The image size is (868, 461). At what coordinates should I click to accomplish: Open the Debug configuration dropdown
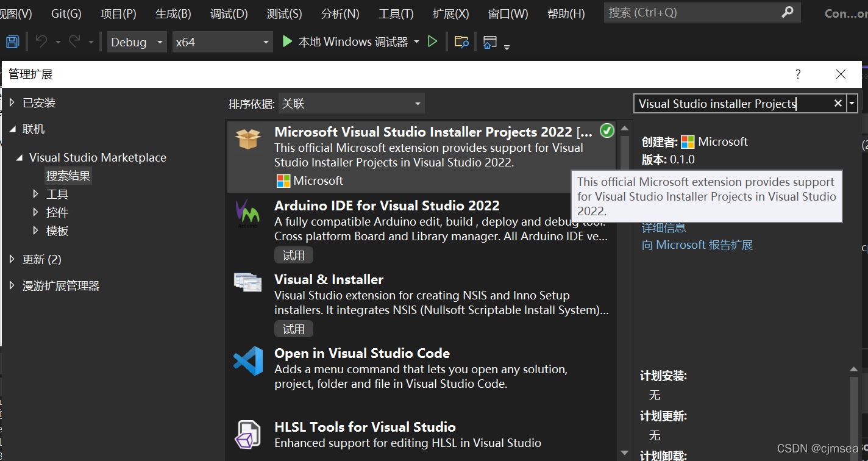tap(137, 42)
